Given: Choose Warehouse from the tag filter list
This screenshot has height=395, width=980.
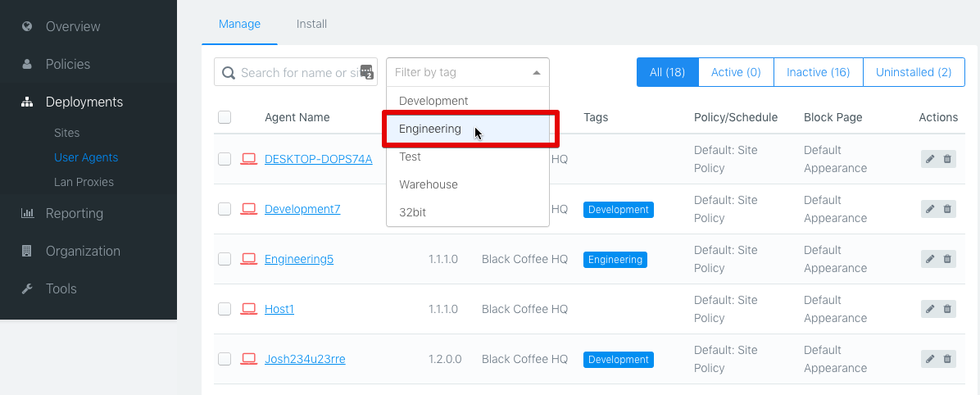Looking at the screenshot, I should tap(429, 184).
